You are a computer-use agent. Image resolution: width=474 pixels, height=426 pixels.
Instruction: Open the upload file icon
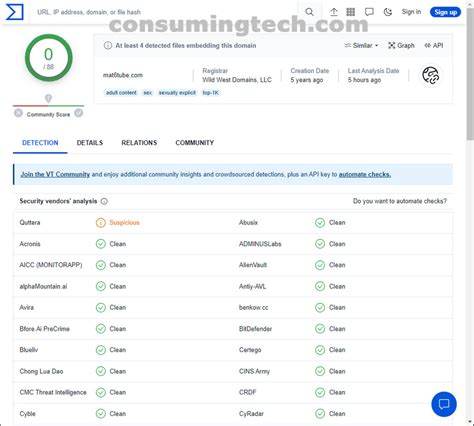point(334,12)
